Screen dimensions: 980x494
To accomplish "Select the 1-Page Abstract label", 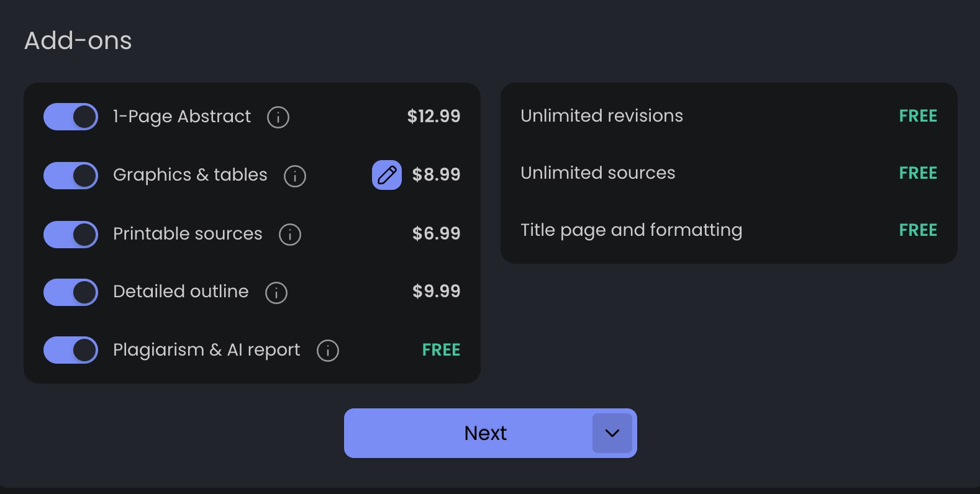I will (x=181, y=117).
